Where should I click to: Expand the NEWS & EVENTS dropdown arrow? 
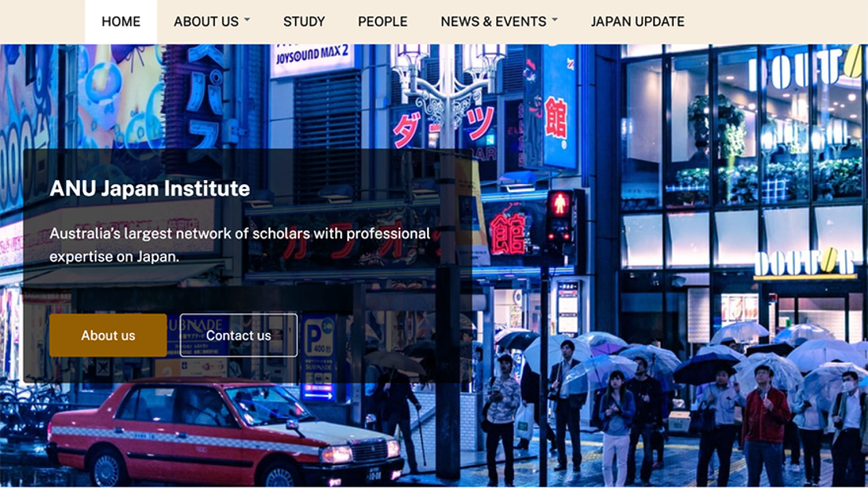pyautogui.click(x=554, y=20)
